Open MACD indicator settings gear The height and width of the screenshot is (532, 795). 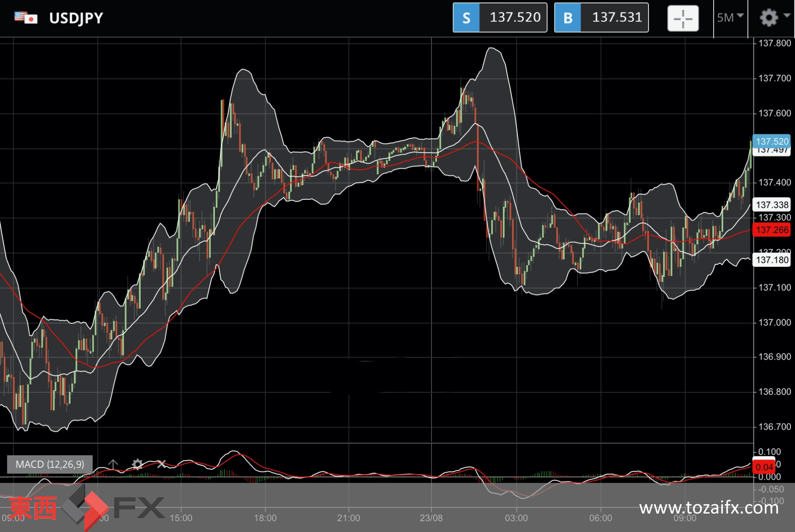click(x=137, y=464)
